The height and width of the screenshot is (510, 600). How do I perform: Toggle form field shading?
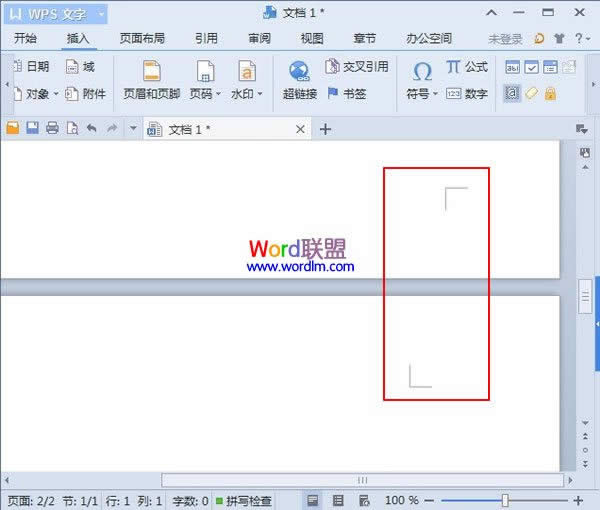tap(512, 93)
